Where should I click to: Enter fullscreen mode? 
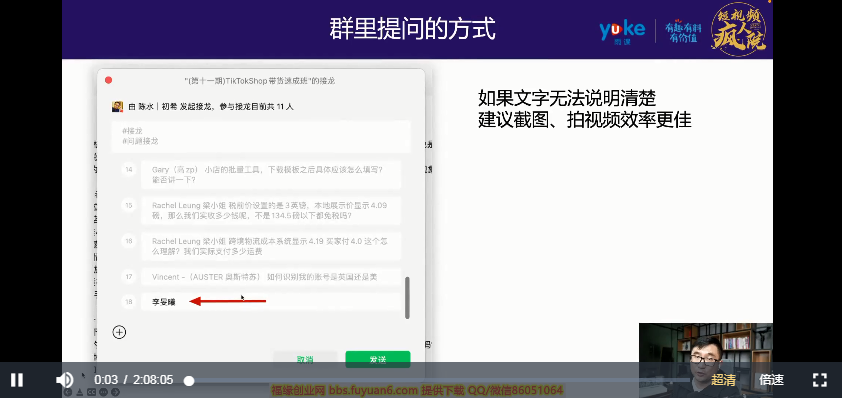[819, 380]
